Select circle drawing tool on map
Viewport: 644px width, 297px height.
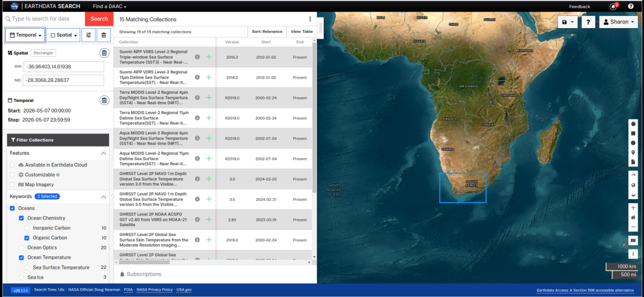coord(633,143)
